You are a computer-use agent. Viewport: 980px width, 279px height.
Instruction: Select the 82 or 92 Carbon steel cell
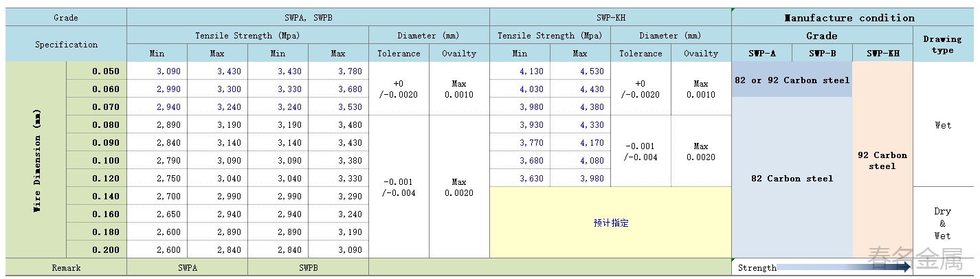pos(792,80)
